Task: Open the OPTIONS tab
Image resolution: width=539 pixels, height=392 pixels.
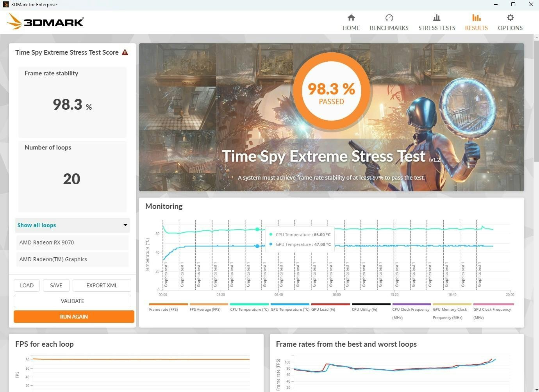Action: point(510,22)
